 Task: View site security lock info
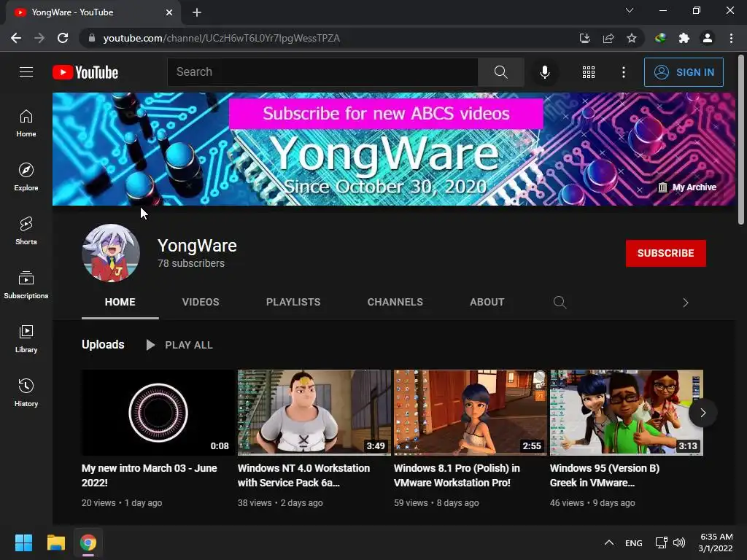pyautogui.click(x=92, y=38)
